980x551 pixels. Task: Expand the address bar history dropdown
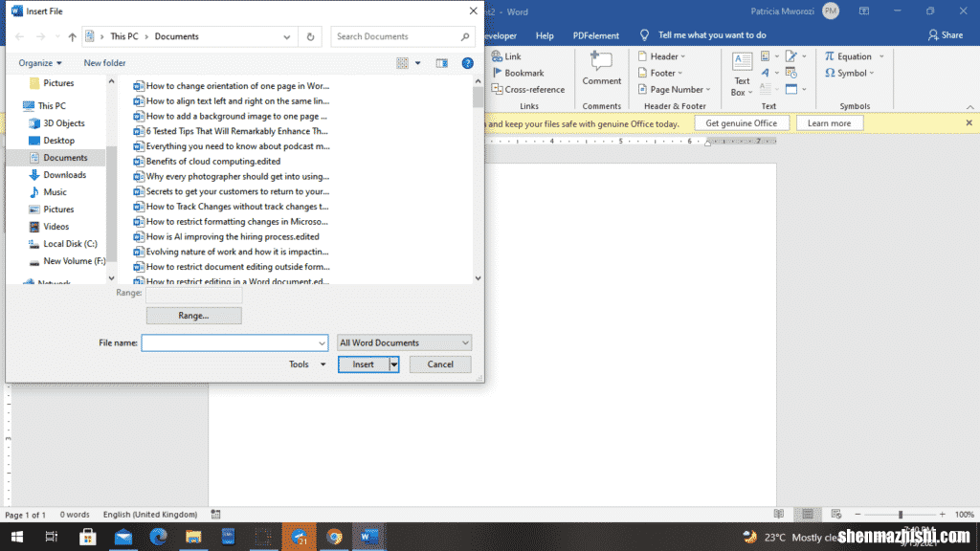tap(287, 37)
